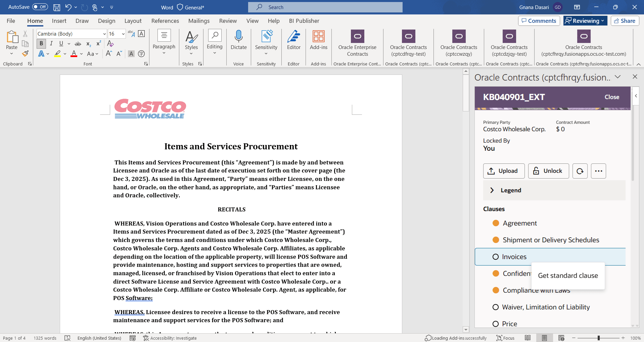
Task: Open Accessibility: Investigate in status bar
Action: [x=170, y=338]
